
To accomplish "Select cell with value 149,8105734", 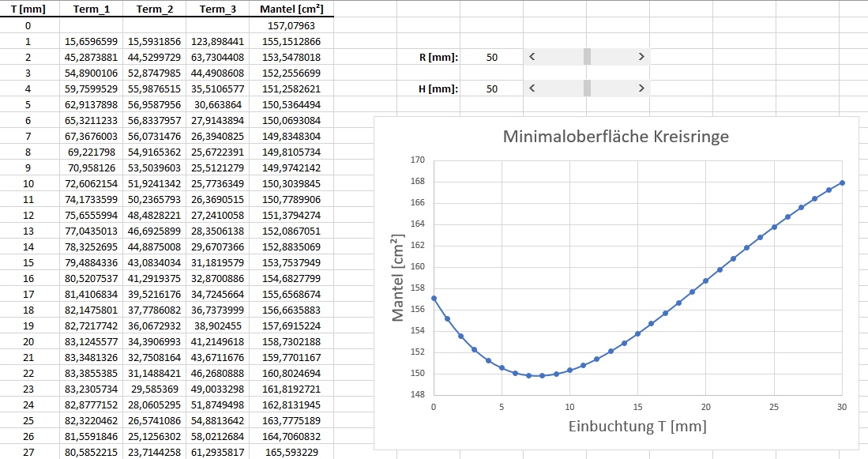I will point(291,152).
